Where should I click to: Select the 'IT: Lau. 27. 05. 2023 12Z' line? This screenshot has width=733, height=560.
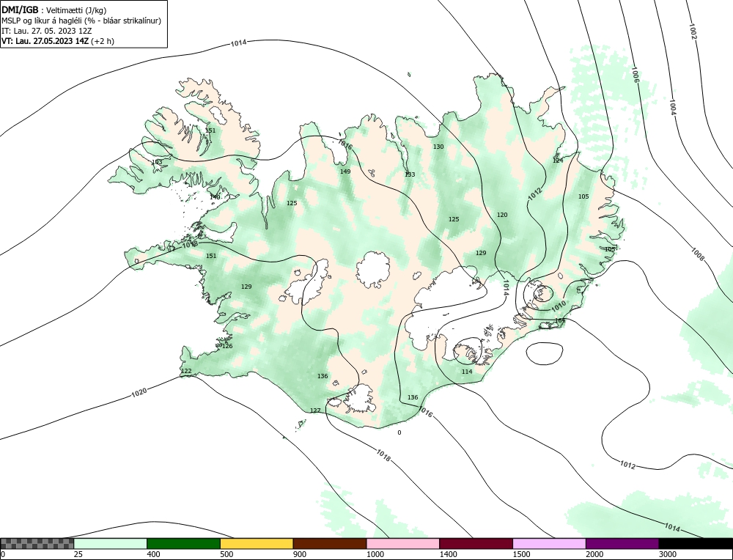pos(47,31)
